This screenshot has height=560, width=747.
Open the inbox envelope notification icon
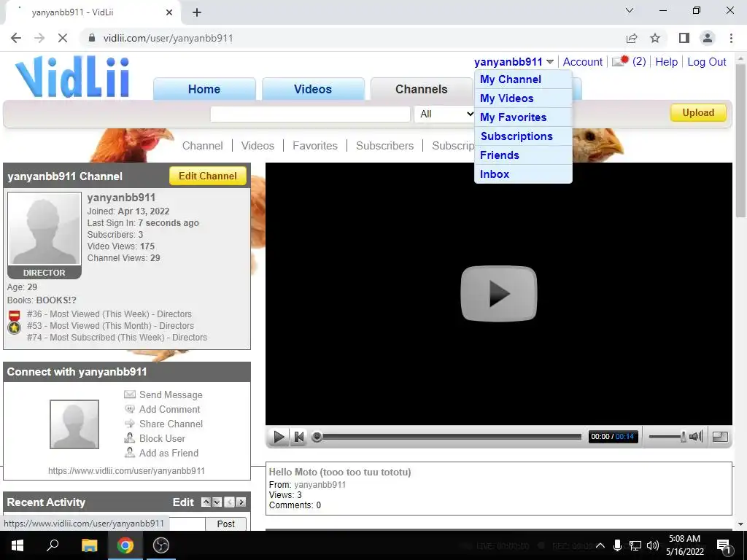coord(620,61)
